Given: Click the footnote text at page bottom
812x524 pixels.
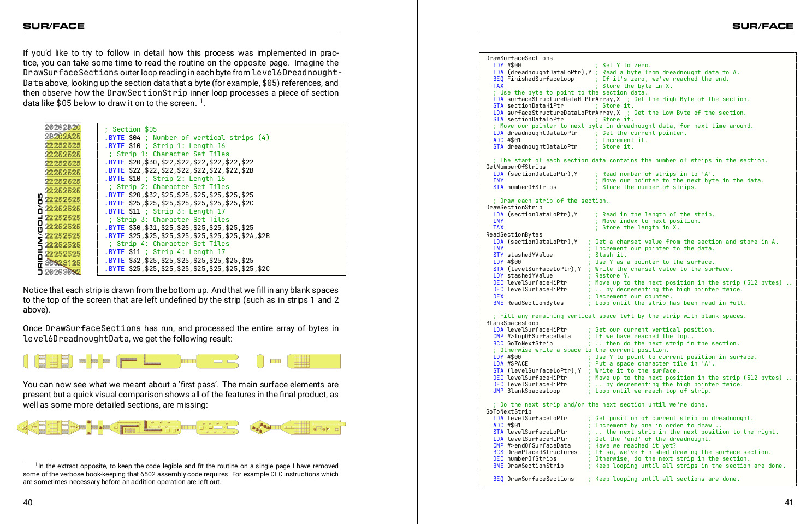Looking at the screenshot, I should [x=181, y=474].
